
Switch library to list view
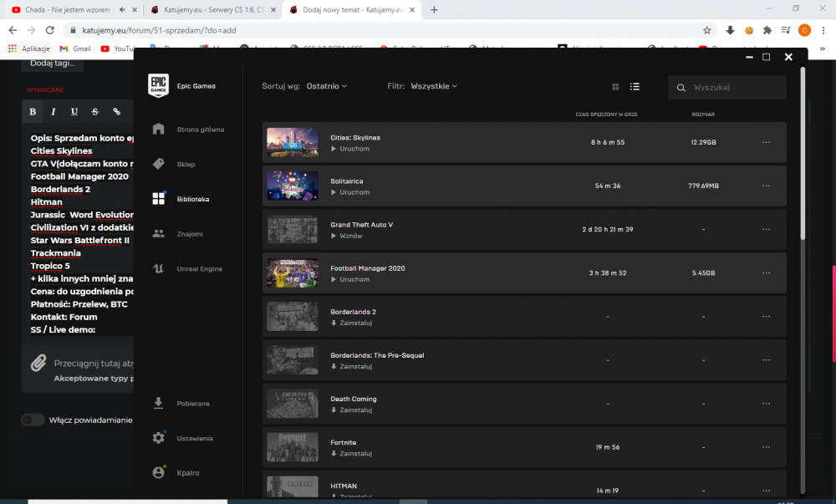coord(635,87)
